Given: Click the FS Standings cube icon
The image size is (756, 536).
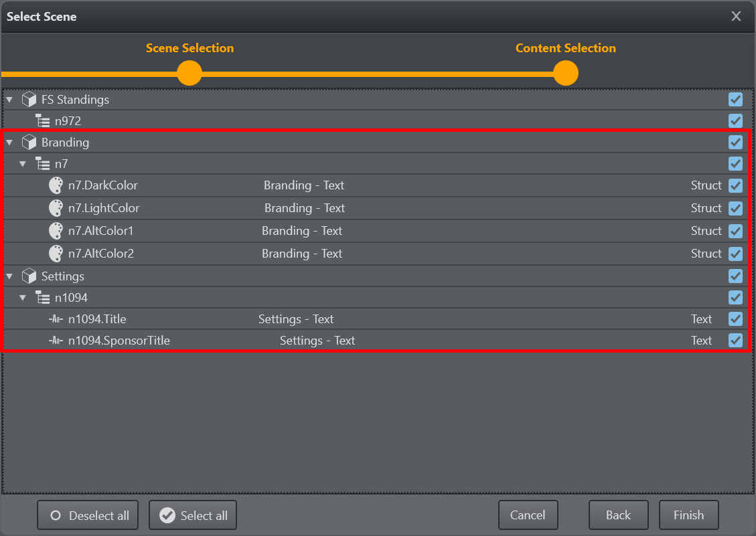Looking at the screenshot, I should pos(29,100).
